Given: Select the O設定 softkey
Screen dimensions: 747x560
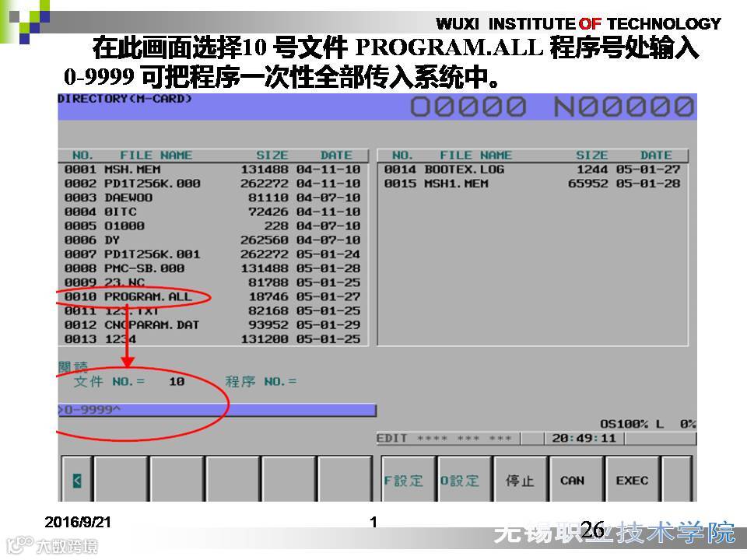Looking at the screenshot, I should [465, 480].
